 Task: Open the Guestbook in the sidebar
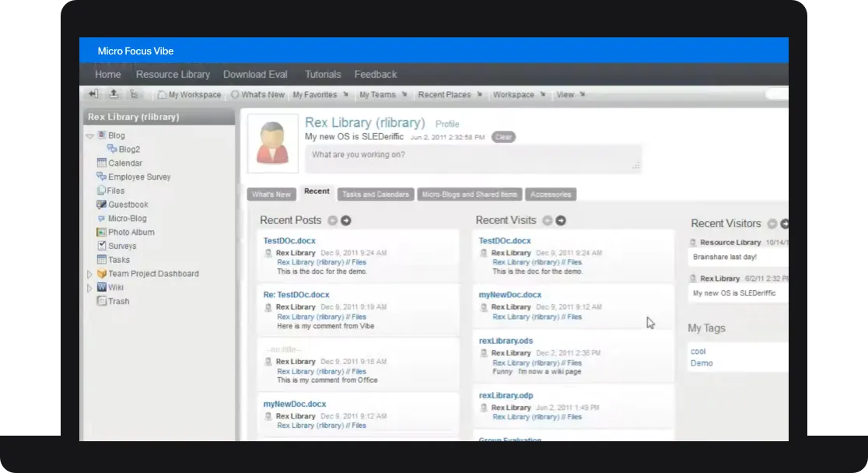pos(128,204)
